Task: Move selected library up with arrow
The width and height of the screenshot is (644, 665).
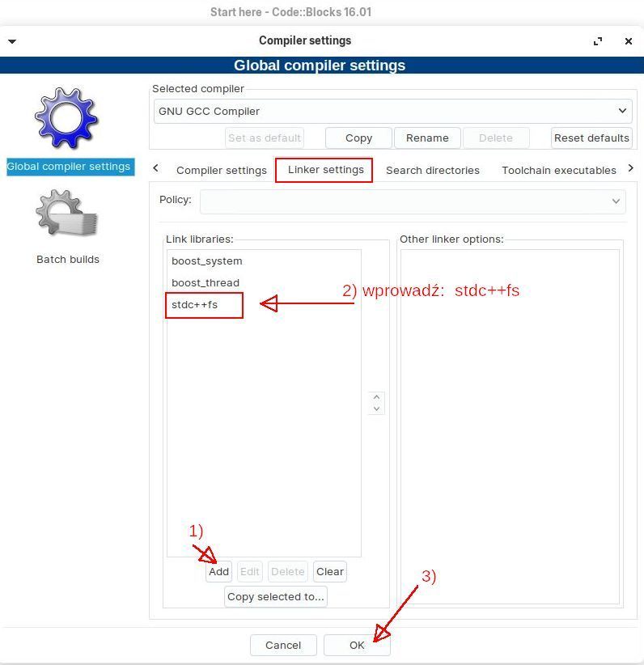Action: pos(376,397)
